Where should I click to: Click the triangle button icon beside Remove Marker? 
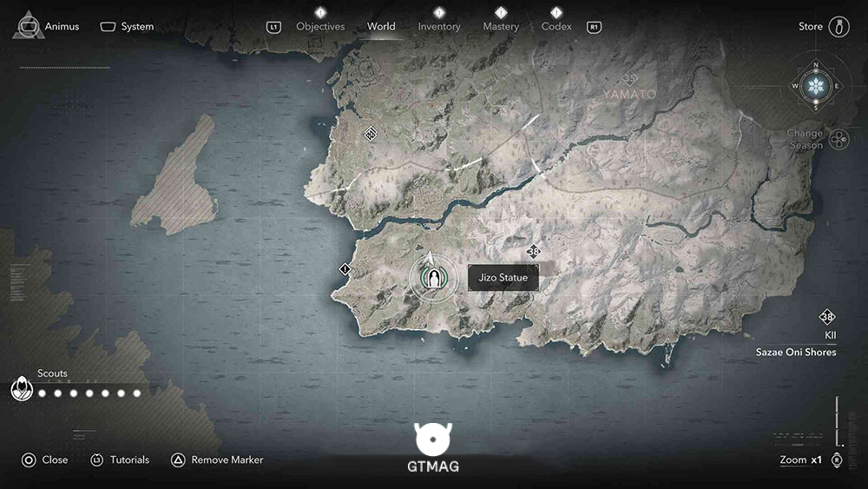178,459
